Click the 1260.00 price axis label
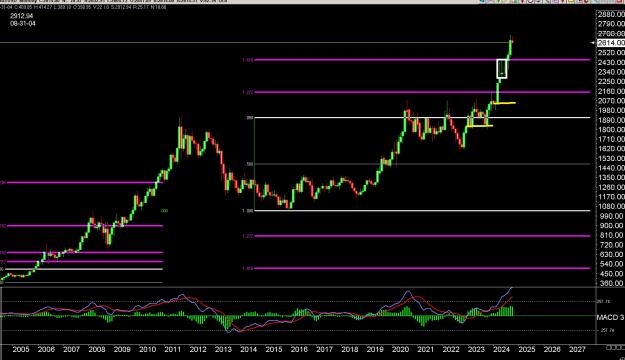625x360 pixels. [x=611, y=187]
